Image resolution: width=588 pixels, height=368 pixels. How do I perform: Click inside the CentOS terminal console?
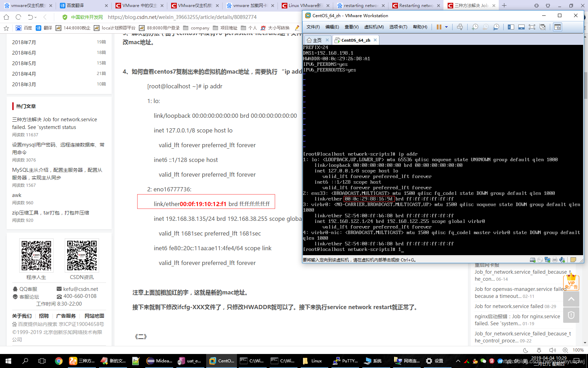coord(443,150)
